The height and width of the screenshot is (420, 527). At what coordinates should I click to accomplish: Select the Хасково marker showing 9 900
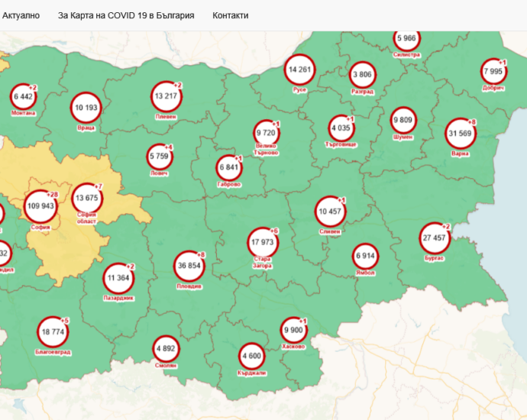pos(294,330)
